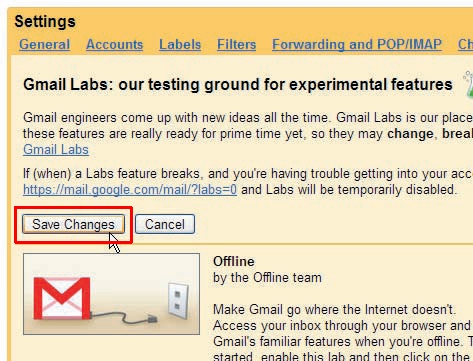
Task: Cancel the Labs settings changes
Action: coord(165,224)
